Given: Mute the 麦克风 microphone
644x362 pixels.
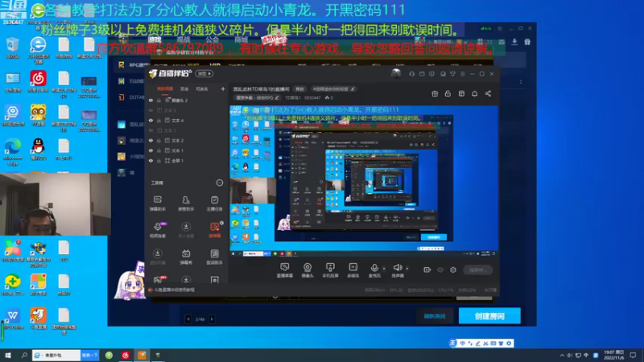Looking at the screenshot, I should tap(374, 270).
